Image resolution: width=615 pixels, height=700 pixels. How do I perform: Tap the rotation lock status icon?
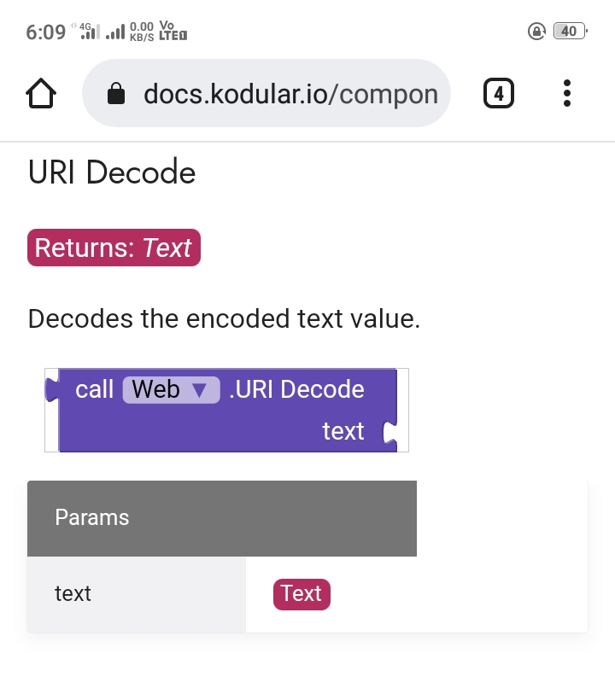[x=536, y=32]
